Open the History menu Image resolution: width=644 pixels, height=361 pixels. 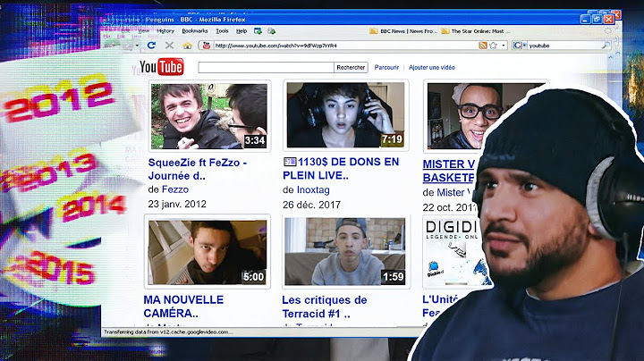(x=165, y=30)
